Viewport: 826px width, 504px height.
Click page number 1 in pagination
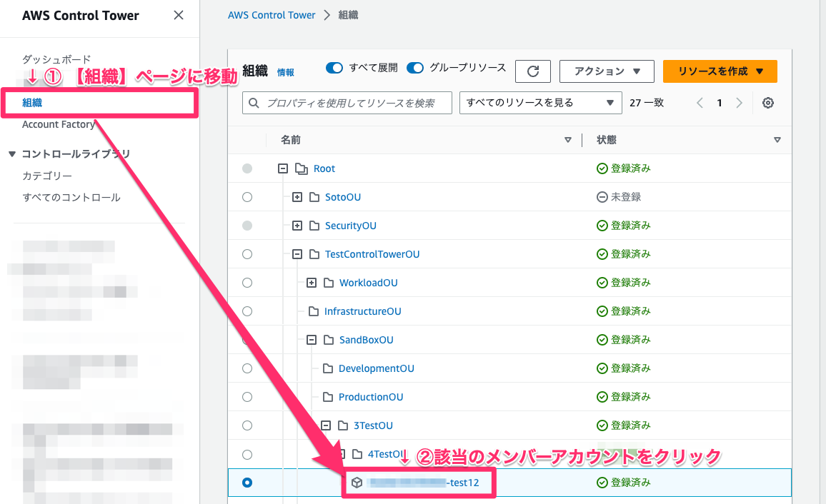[x=719, y=103]
